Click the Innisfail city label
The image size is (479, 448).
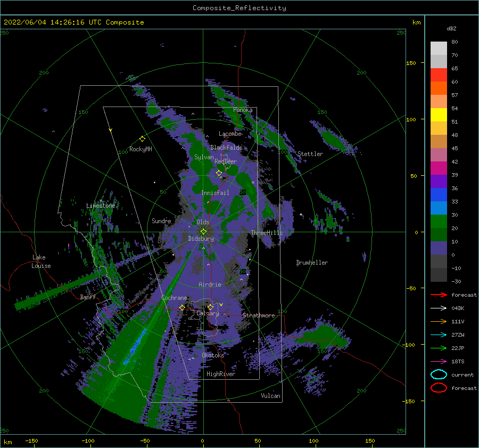(x=215, y=193)
